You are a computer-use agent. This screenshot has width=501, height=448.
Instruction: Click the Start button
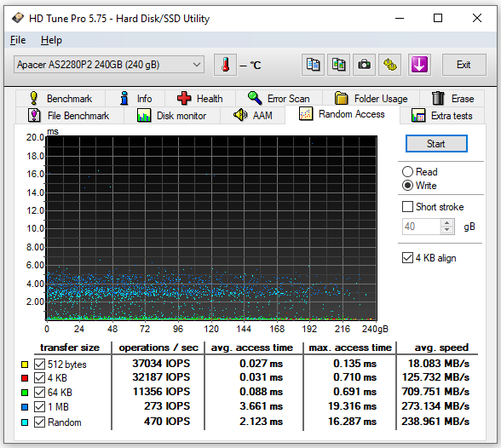coord(436,144)
